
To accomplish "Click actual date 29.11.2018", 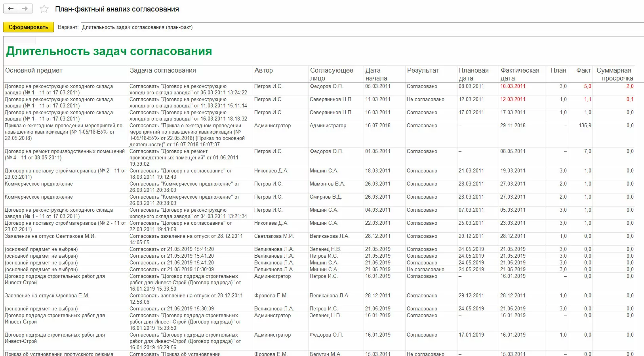I will [x=513, y=126].
